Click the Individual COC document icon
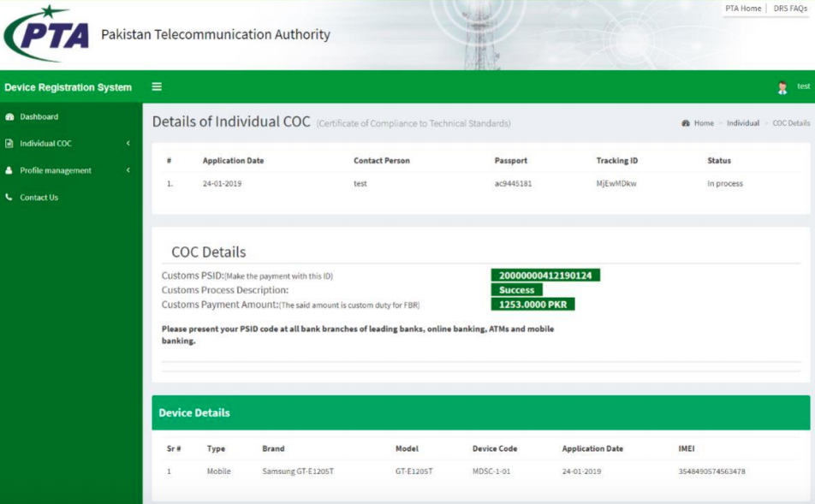This screenshot has width=815, height=504. [9, 144]
